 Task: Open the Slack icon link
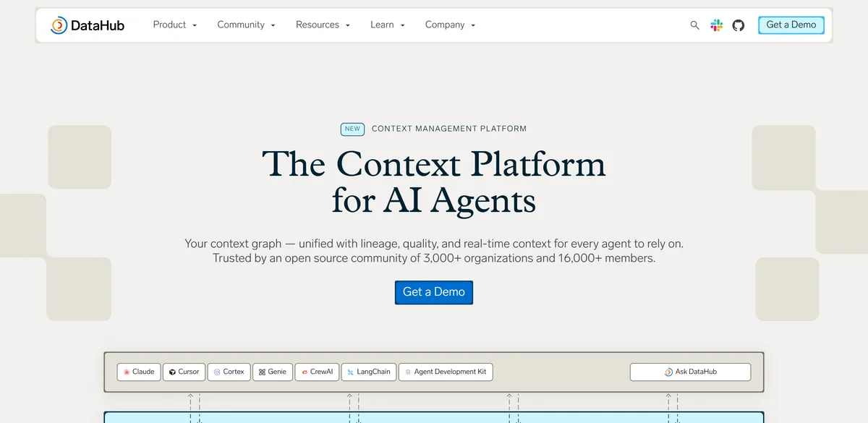[716, 25]
